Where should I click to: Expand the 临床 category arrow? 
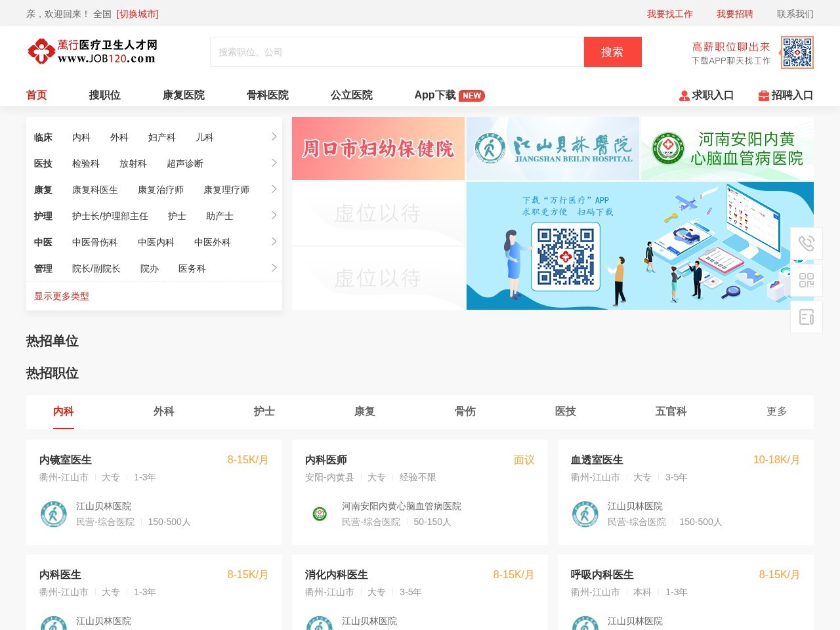(x=274, y=136)
